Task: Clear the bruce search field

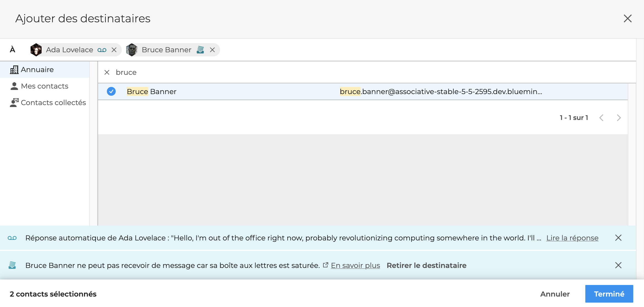Action: [x=107, y=72]
